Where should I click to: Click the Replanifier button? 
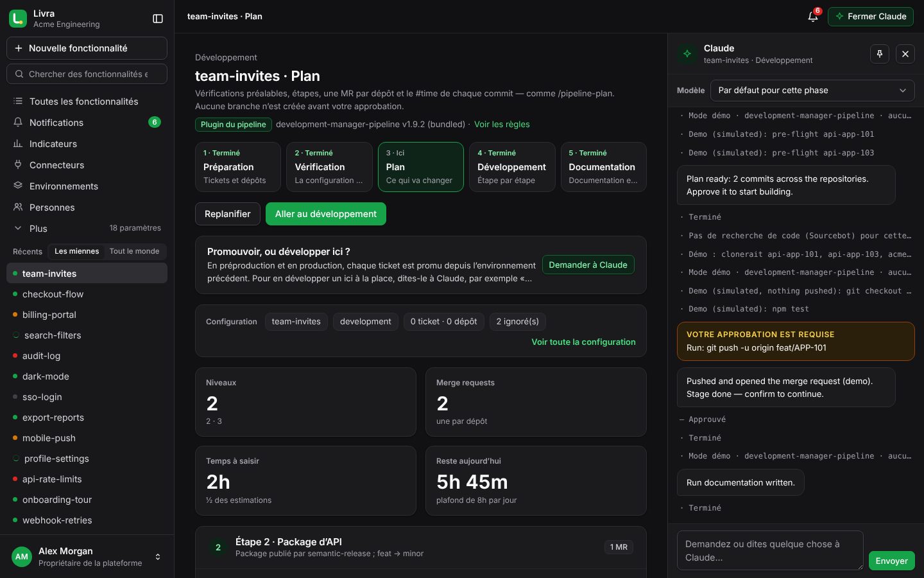(228, 214)
